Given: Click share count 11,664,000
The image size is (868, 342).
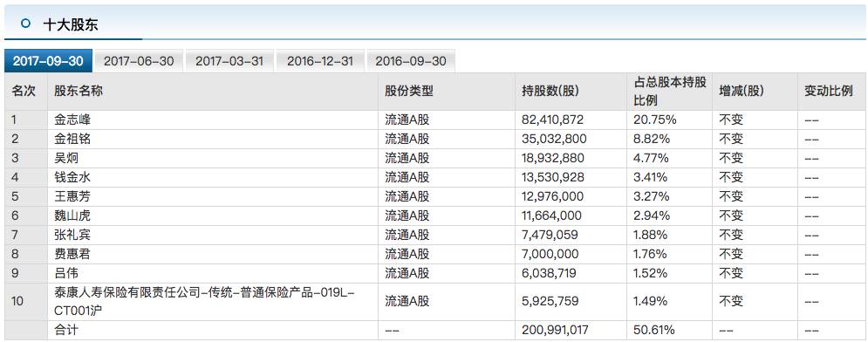Looking at the screenshot, I should (553, 215).
